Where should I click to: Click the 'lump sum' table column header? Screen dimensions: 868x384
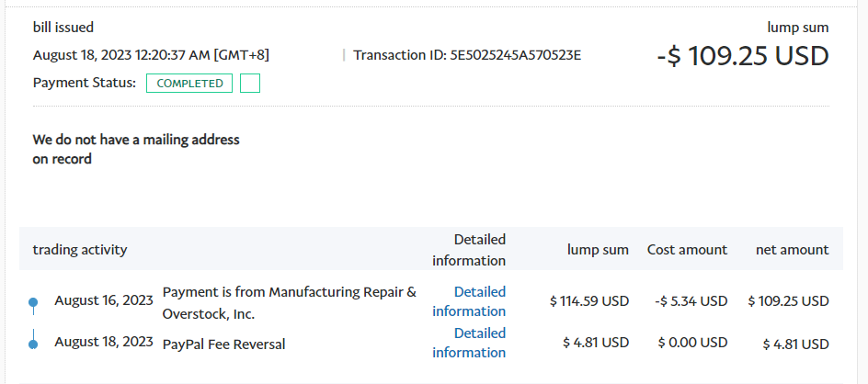[598, 250]
